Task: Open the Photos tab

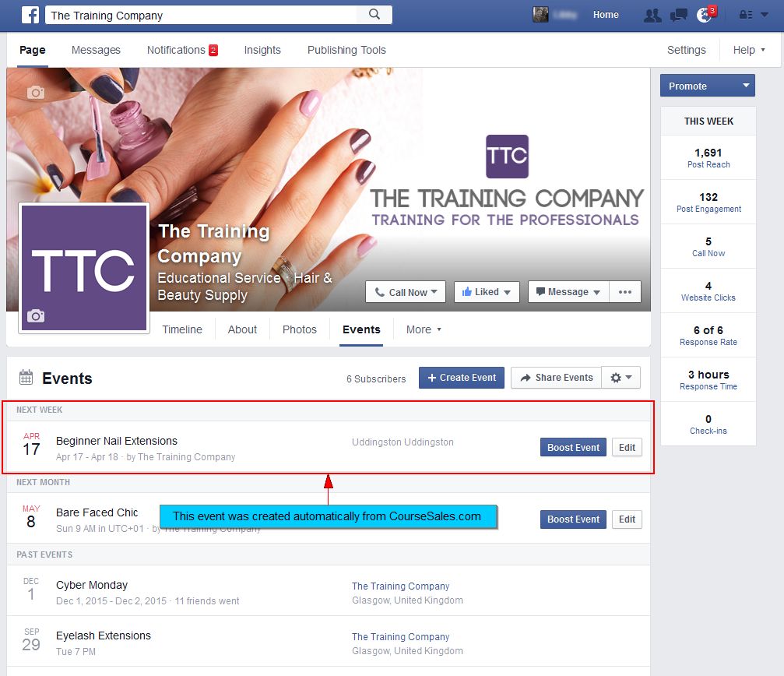Action: [300, 329]
